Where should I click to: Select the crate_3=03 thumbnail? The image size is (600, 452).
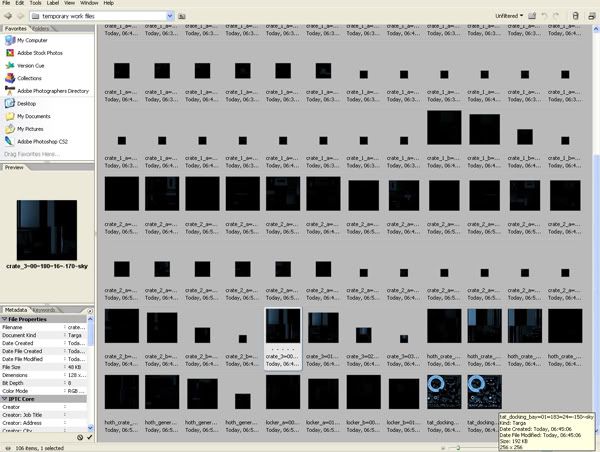(x=404, y=339)
